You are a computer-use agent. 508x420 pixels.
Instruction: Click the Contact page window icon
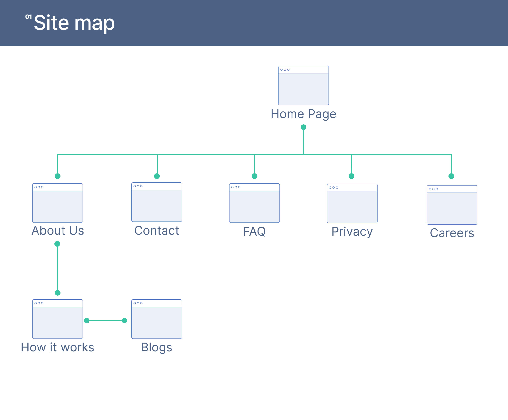point(156,202)
